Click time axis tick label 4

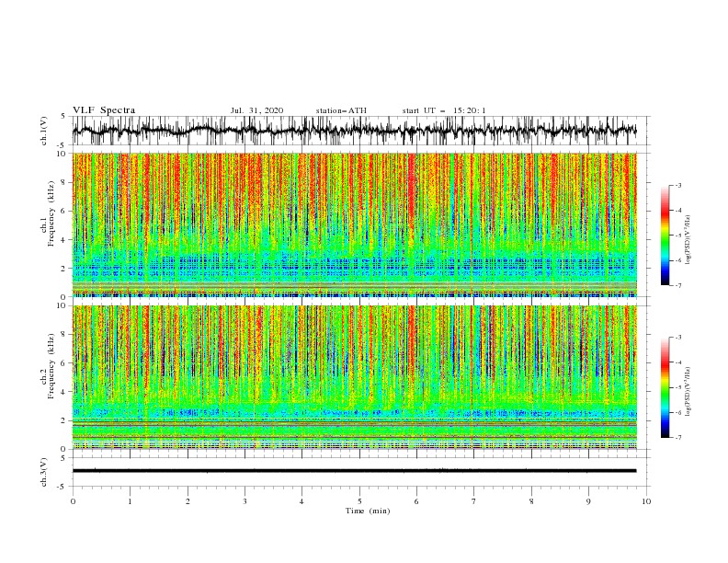tap(301, 501)
